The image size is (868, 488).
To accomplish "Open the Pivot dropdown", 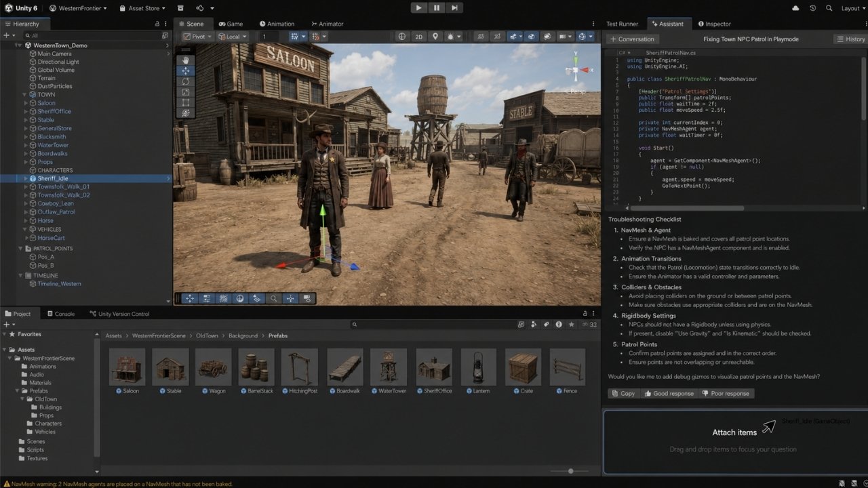I will [197, 37].
